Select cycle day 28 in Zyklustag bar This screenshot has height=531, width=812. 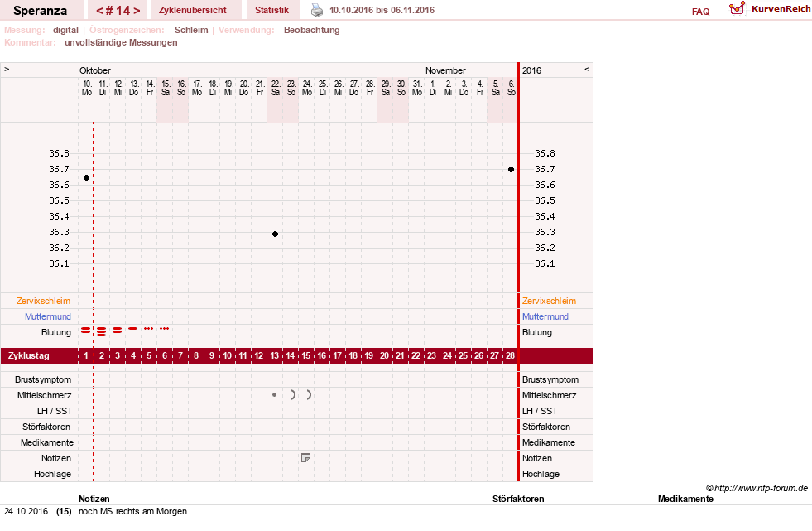tap(510, 356)
